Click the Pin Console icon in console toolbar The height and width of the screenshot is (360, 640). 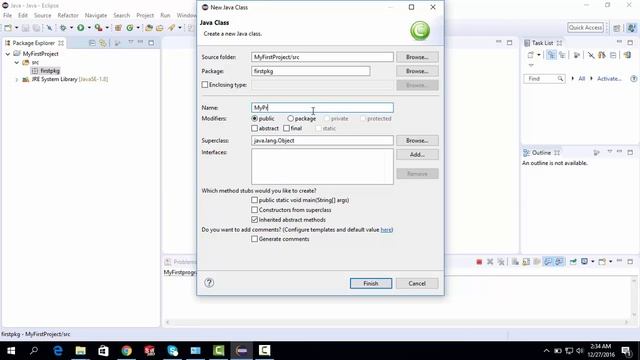tap(573, 262)
